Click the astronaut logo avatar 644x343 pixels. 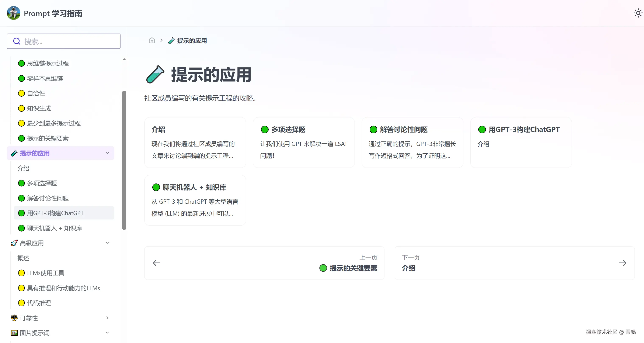point(14,13)
